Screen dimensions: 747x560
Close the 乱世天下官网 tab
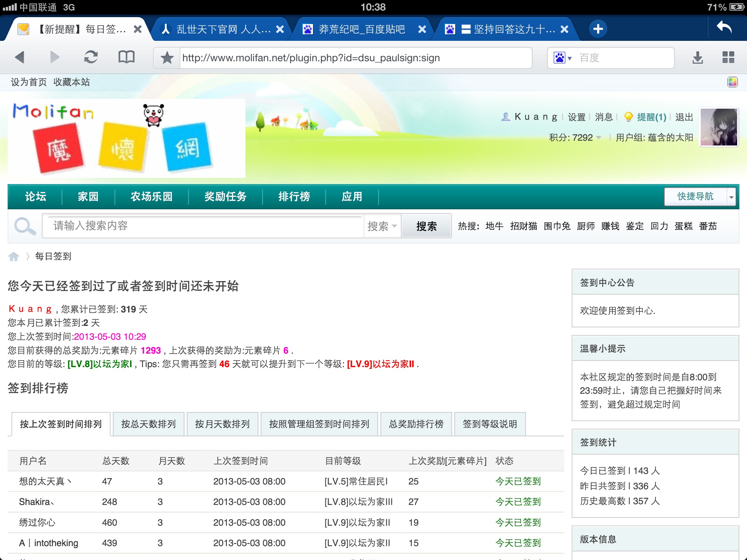pos(280,29)
